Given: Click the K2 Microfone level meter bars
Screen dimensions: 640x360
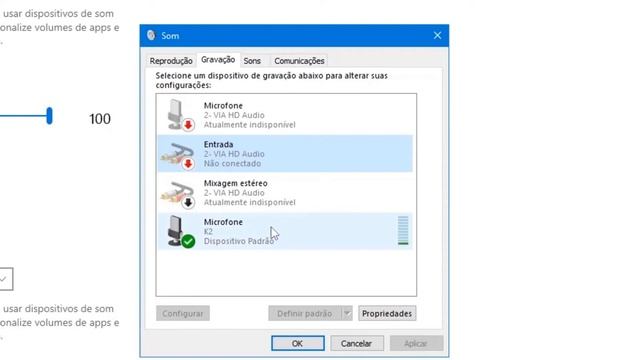Looking at the screenshot, I should [403, 231].
